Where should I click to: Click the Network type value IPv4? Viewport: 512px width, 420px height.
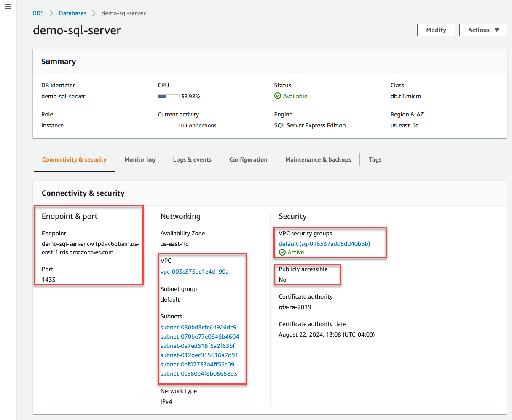(166, 401)
